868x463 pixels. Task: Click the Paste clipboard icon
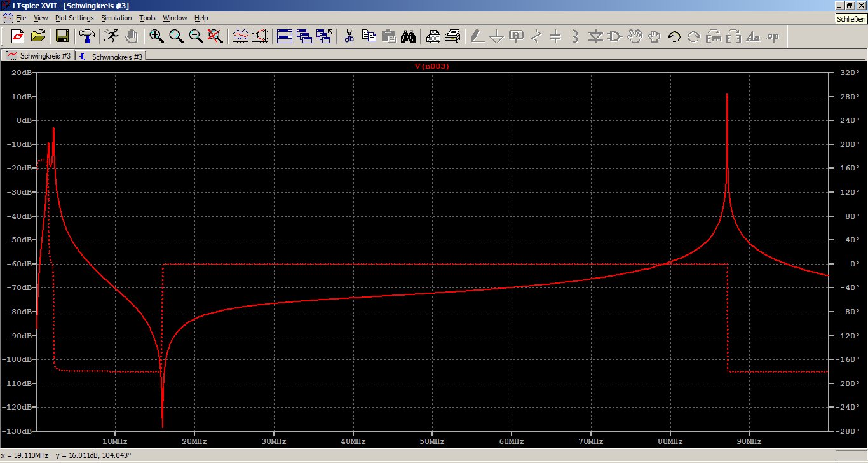tap(388, 36)
